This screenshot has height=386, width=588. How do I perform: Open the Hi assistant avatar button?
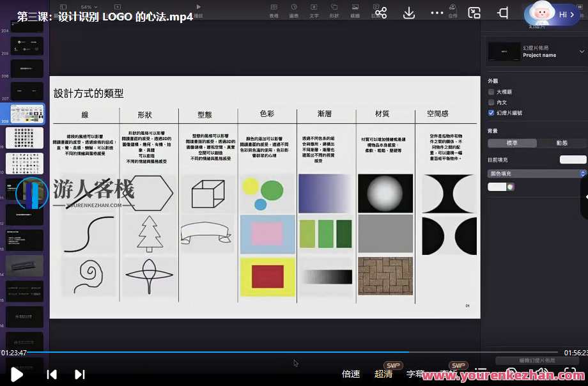(x=551, y=14)
